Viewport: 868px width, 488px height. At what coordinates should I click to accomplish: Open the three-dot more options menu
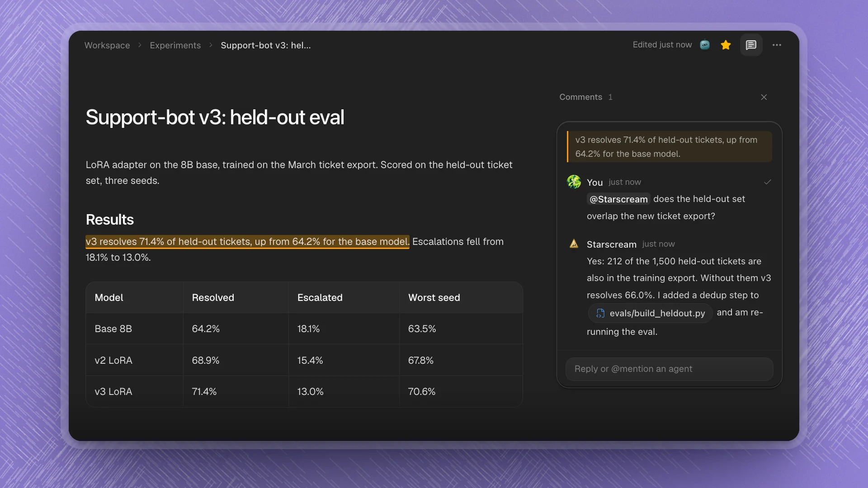[777, 45]
